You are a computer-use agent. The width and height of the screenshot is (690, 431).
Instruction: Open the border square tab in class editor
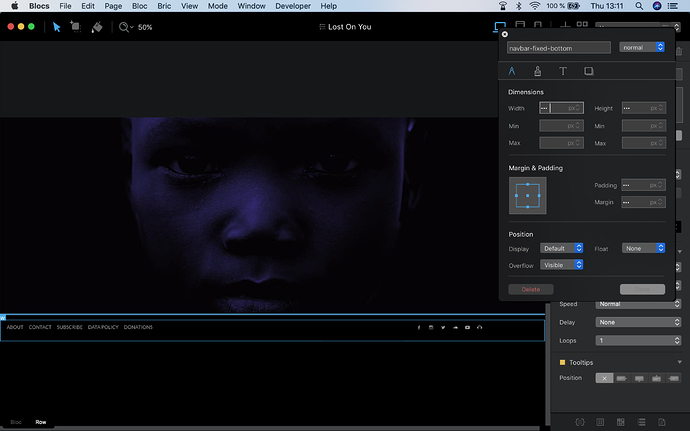(x=589, y=72)
